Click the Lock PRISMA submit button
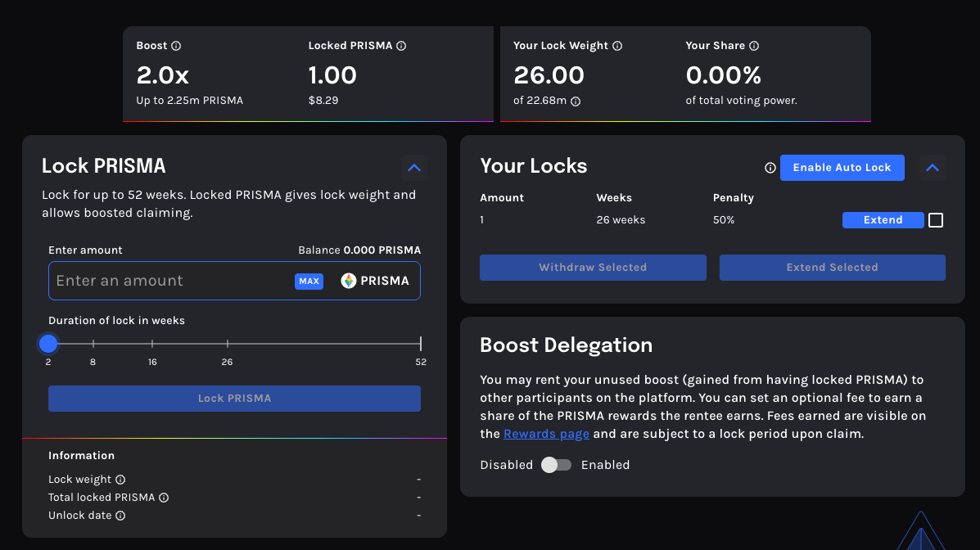This screenshot has height=550, width=980. coord(234,398)
